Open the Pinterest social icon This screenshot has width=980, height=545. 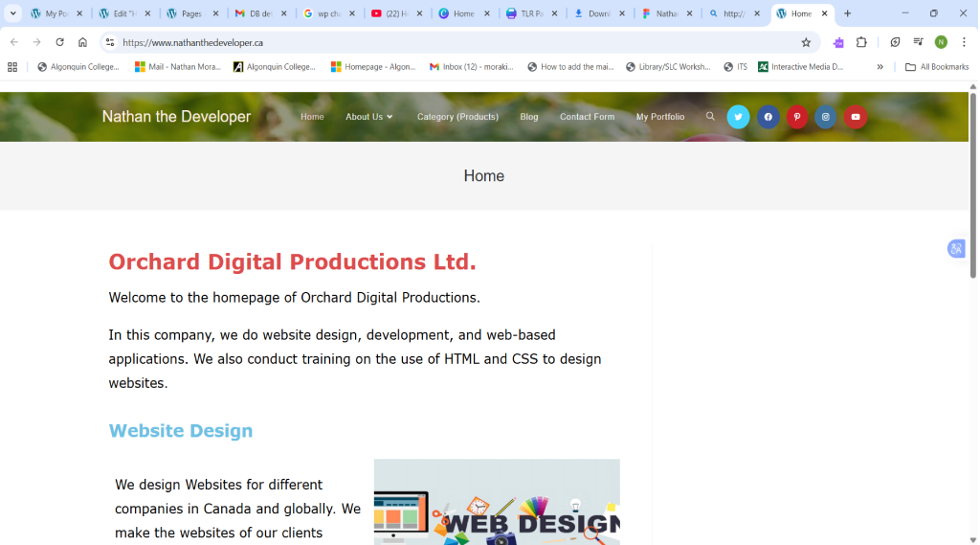(797, 117)
